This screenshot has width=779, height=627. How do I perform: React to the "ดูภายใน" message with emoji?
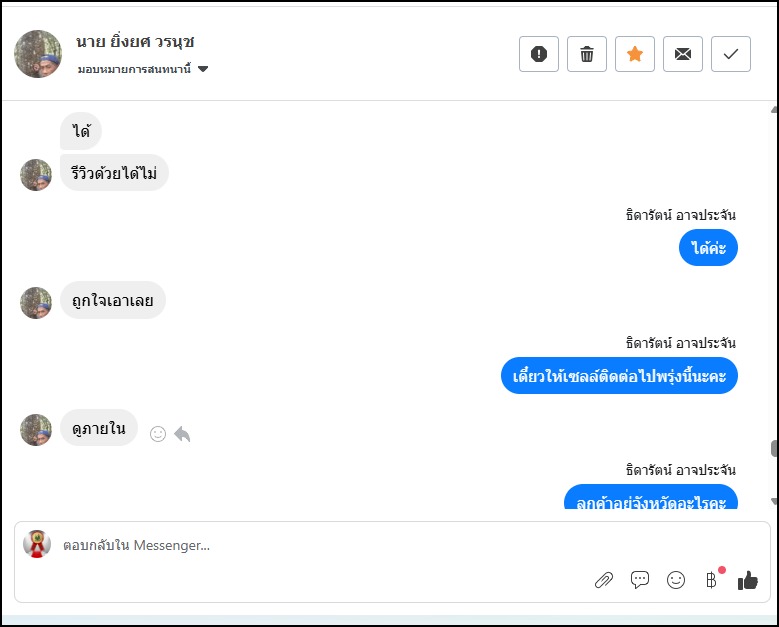[x=157, y=434]
